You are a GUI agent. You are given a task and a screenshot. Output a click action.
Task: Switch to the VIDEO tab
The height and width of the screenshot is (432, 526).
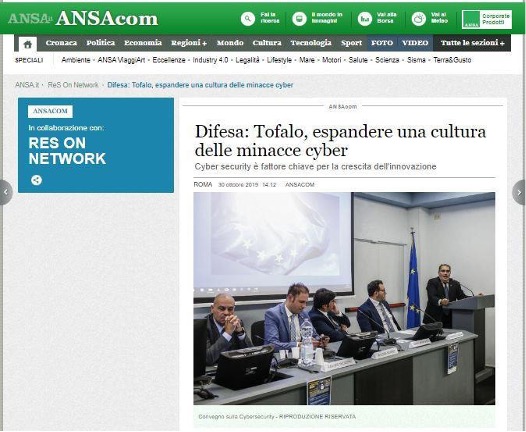(x=415, y=43)
